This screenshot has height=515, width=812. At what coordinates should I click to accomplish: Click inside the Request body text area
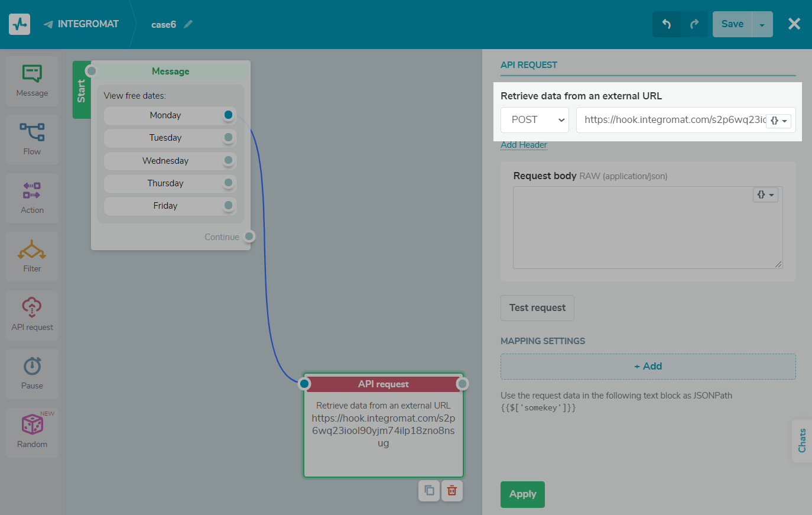point(648,228)
